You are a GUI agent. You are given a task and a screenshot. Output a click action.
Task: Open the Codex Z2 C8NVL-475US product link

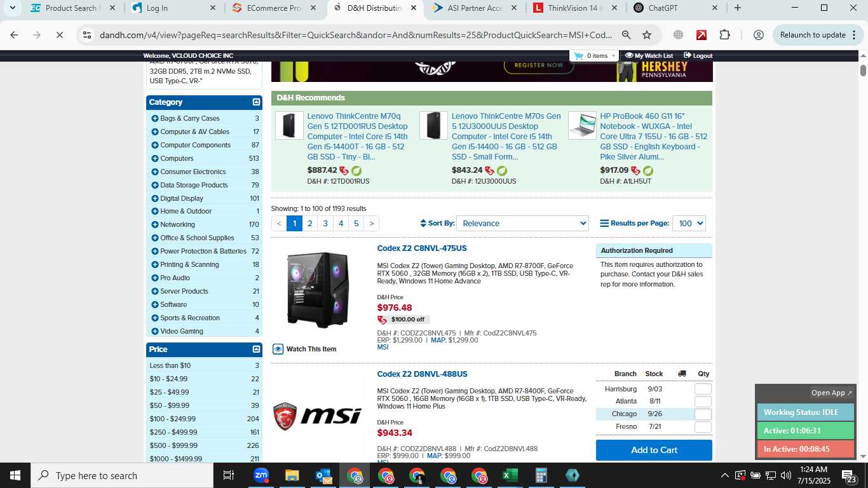click(x=422, y=248)
